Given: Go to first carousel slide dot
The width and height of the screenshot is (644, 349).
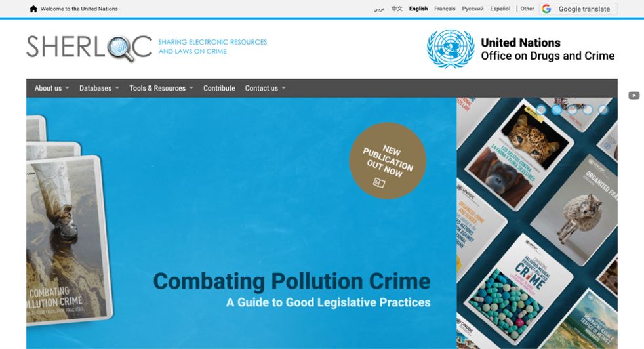Looking at the screenshot, I should tap(541, 110).
